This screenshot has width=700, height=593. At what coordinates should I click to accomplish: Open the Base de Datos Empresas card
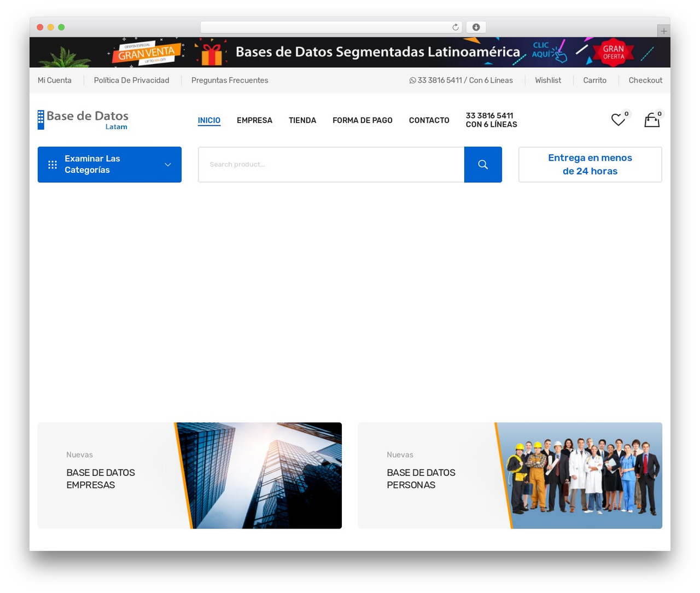point(190,475)
